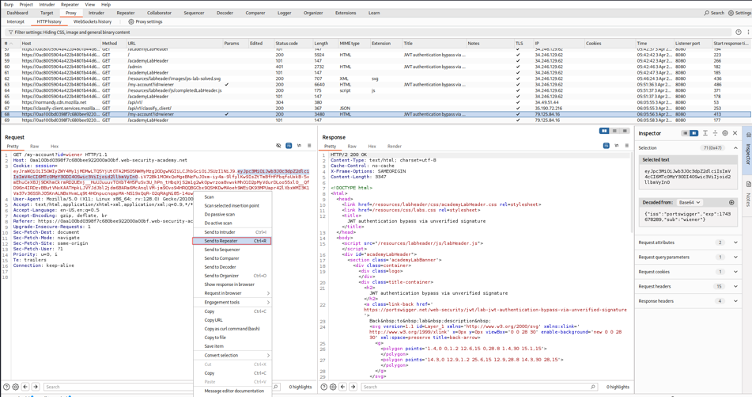Toggle hide non-printable characters in Request pane

pyautogui.click(x=278, y=145)
